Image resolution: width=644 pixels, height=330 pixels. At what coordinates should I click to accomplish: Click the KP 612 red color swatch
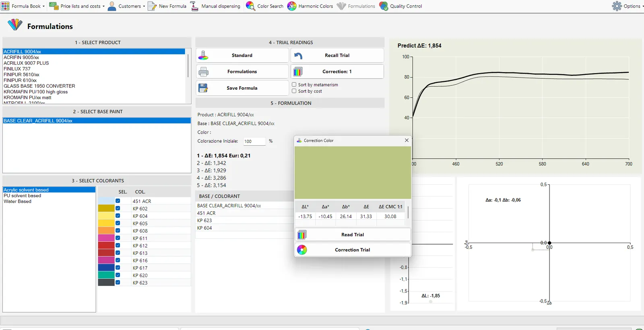(106, 245)
